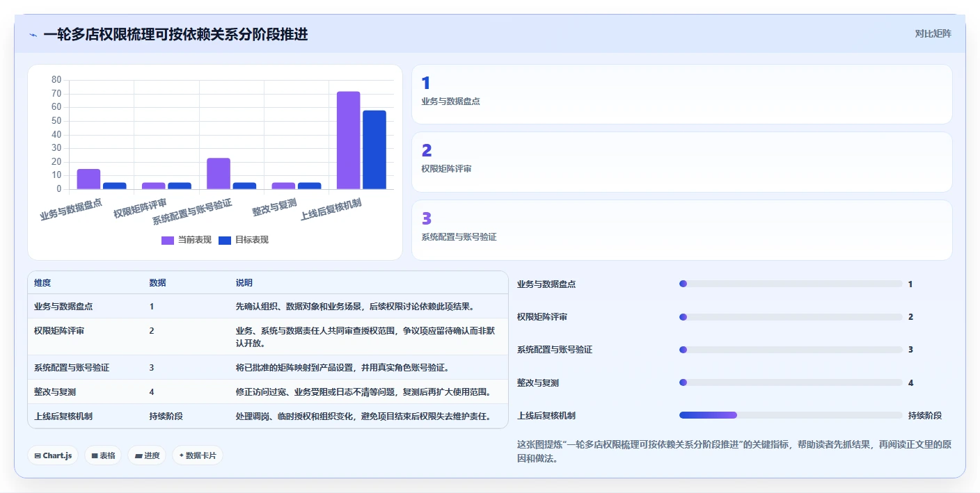The height and width of the screenshot is (493, 980).
Task: Click the 进度 tag chip
Action: (147, 455)
